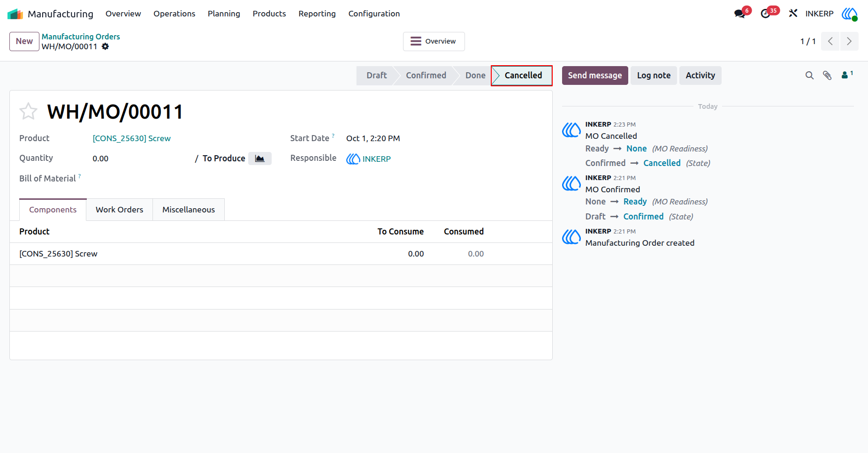The width and height of the screenshot is (868, 453).
Task: Select the Confirmed status stage
Action: tap(426, 75)
